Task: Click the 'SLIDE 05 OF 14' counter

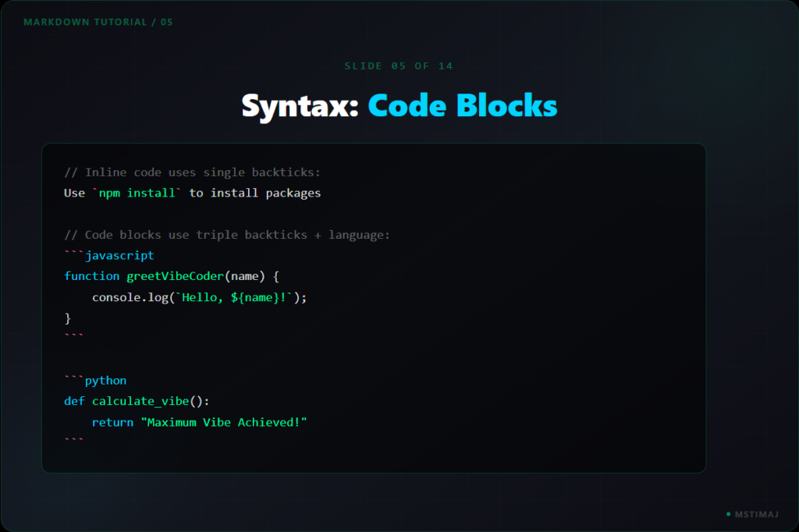Action: pyautogui.click(x=399, y=66)
